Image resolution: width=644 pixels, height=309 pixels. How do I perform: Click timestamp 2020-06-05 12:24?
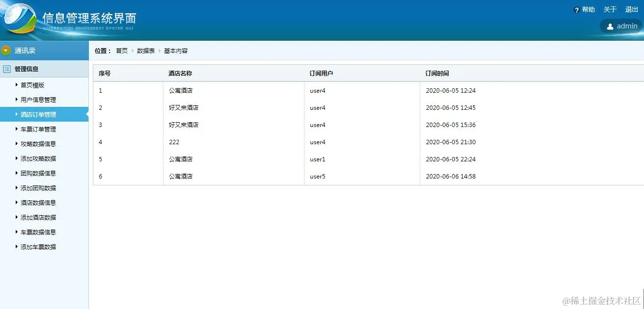450,91
